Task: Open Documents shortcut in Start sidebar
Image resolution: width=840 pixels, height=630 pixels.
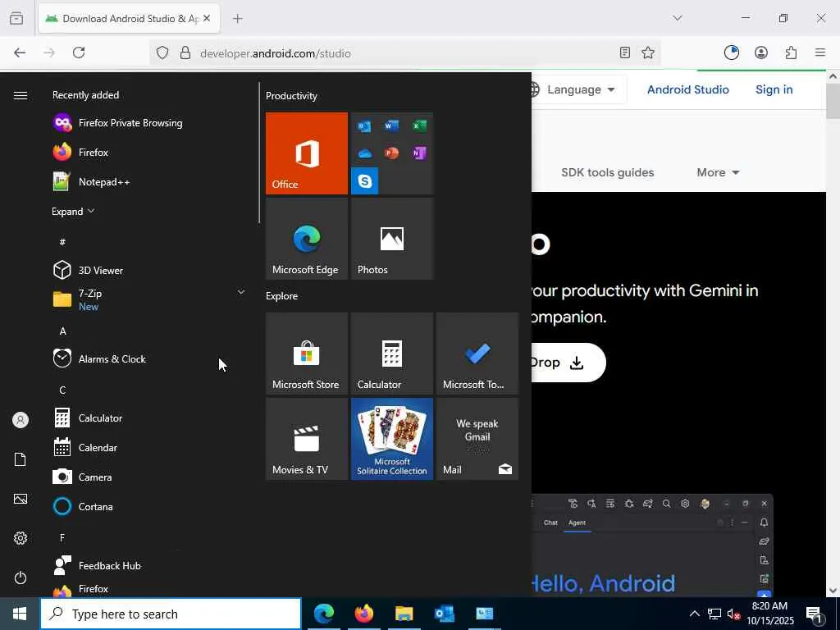Action: pyautogui.click(x=21, y=459)
